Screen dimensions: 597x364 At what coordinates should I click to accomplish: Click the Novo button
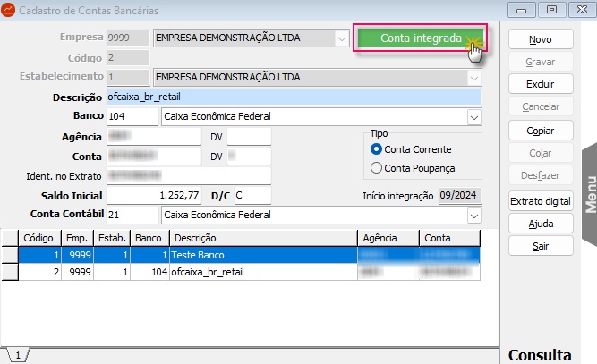(540, 40)
